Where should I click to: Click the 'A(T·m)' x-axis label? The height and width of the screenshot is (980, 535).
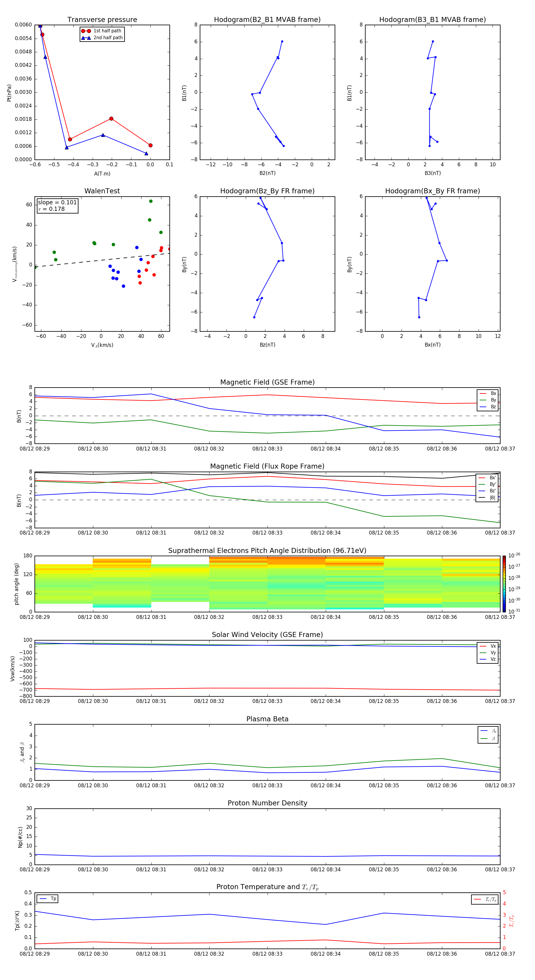pyautogui.click(x=102, y=174)
